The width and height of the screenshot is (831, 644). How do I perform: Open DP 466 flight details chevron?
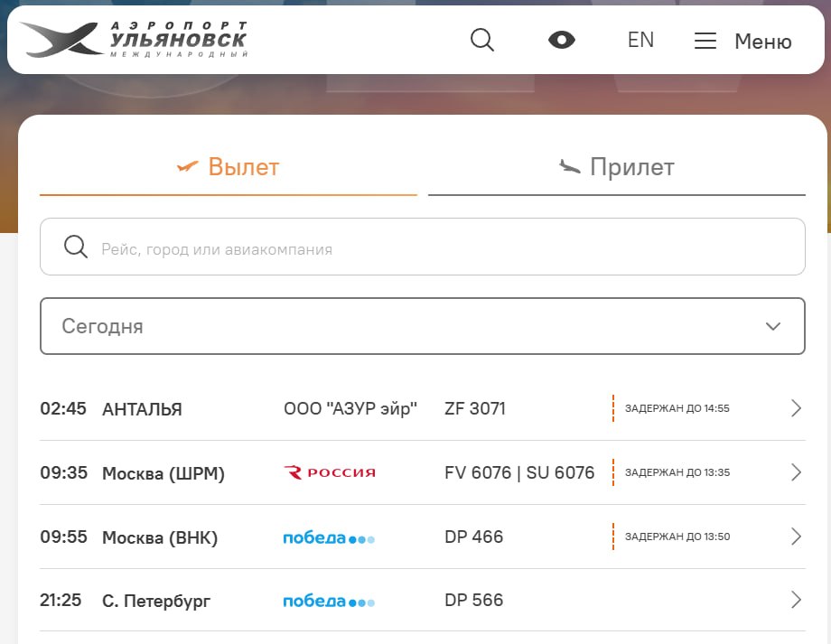(796, 537)
